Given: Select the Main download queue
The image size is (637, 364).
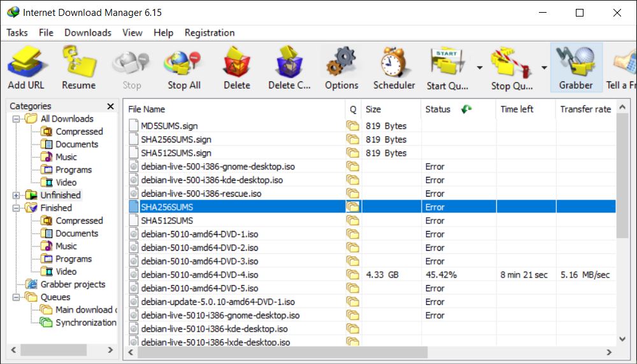Looking at the screenshot, I should (86, 310).
